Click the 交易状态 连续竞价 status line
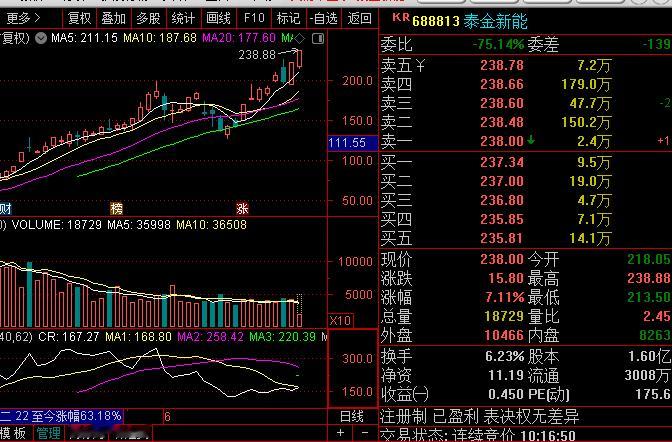This screenshot has width=672, height=442. tap(478, 435)
